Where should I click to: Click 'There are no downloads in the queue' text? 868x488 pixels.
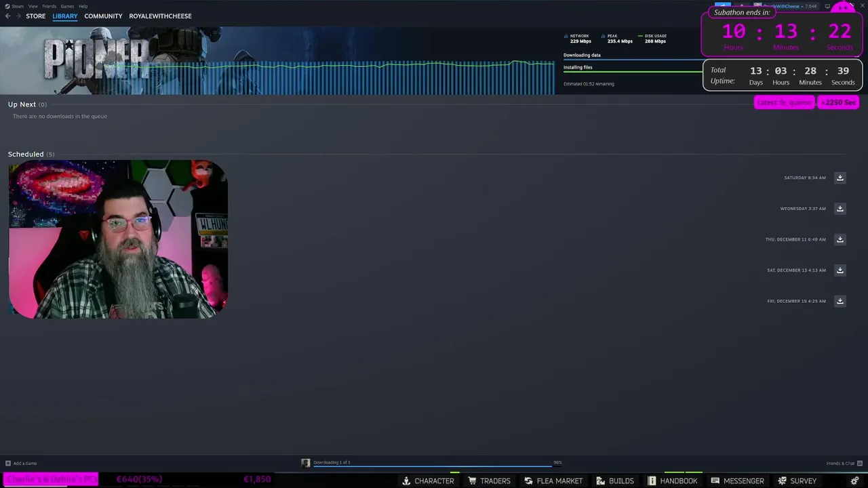(x=60, y=117)
